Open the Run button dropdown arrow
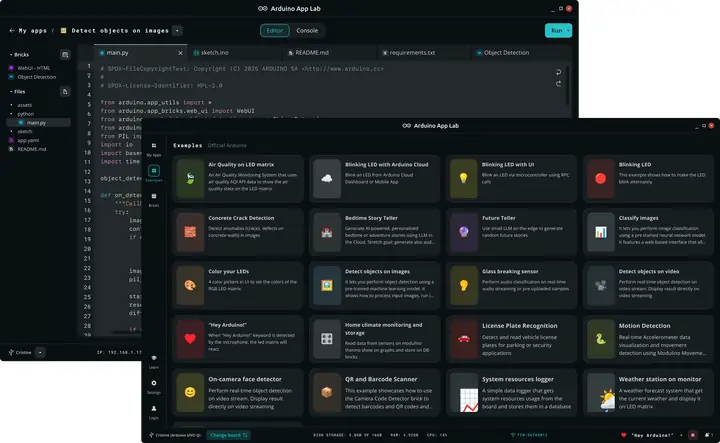Screen dimensions: 720x443 568,30
